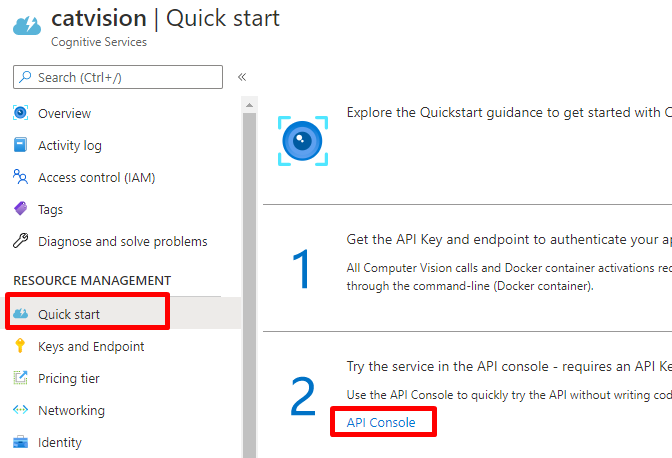Viewport: 672px width, 458px height.
Task: Click the Overview icon in sidebar
Action: click(20, 113)
